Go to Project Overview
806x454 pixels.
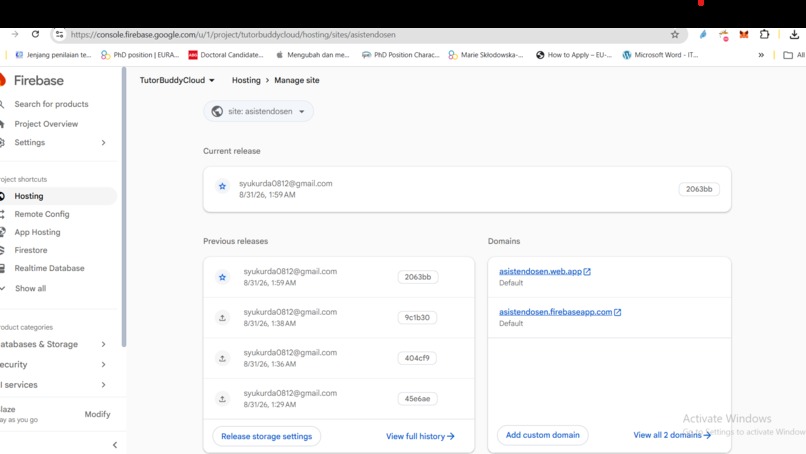pos(46,124)
